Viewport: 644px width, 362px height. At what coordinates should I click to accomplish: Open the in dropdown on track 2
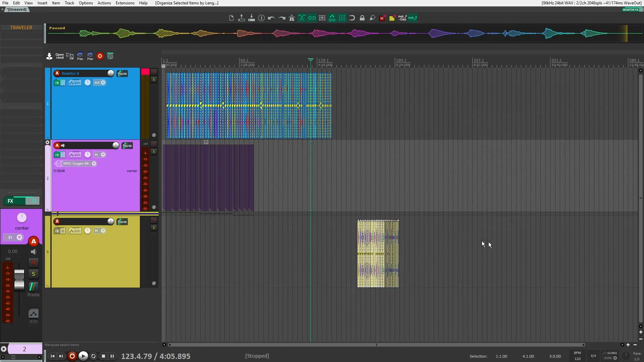(x=100, y=155)
